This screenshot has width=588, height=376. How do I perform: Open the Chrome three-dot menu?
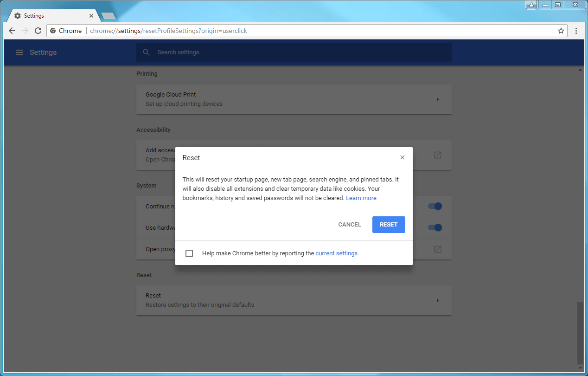click(x=576, y=31)
